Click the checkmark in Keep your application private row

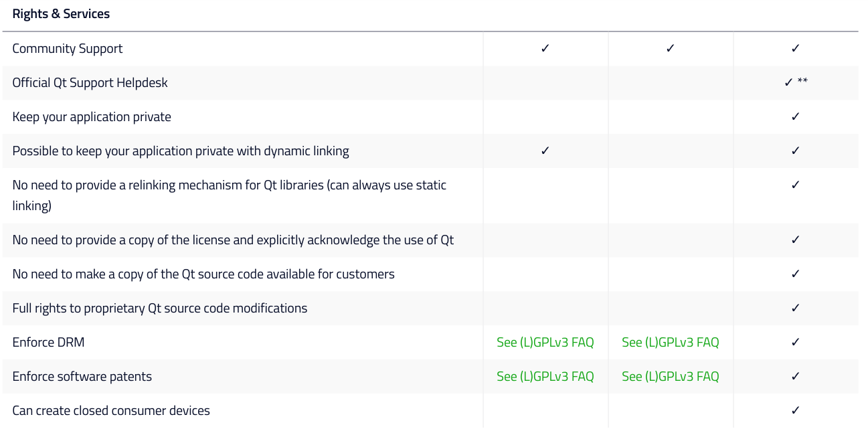[796, 117]
